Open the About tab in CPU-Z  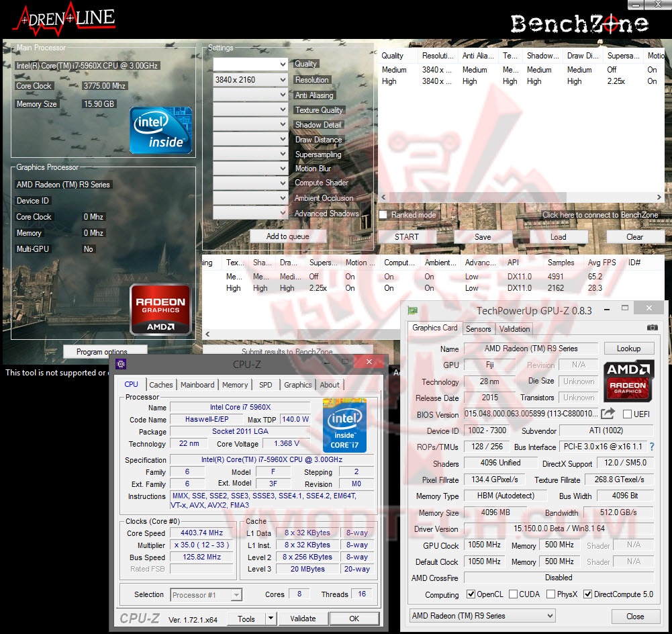[x=330, y=385]
